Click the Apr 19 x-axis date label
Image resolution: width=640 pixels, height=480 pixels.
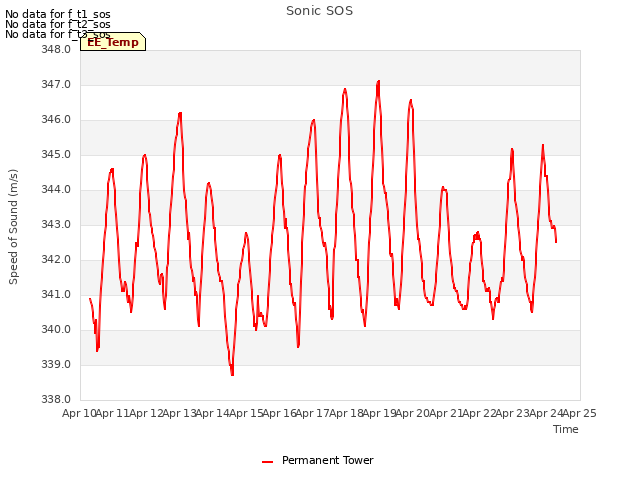[x=380, y=413]
